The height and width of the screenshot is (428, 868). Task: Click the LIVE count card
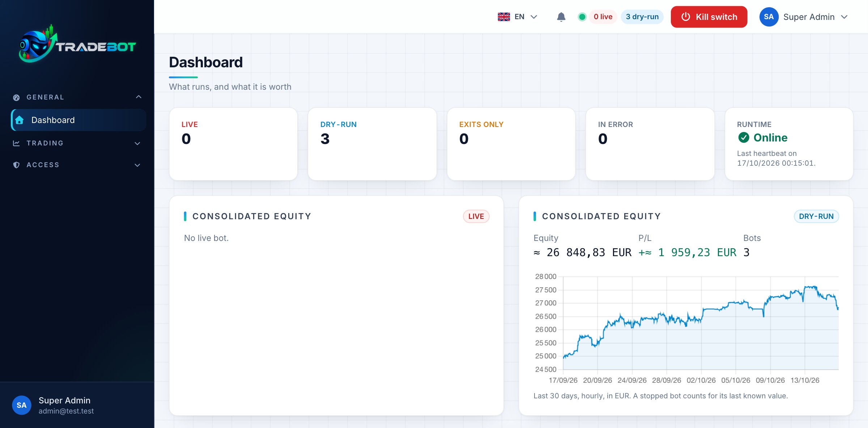(233, 144)
